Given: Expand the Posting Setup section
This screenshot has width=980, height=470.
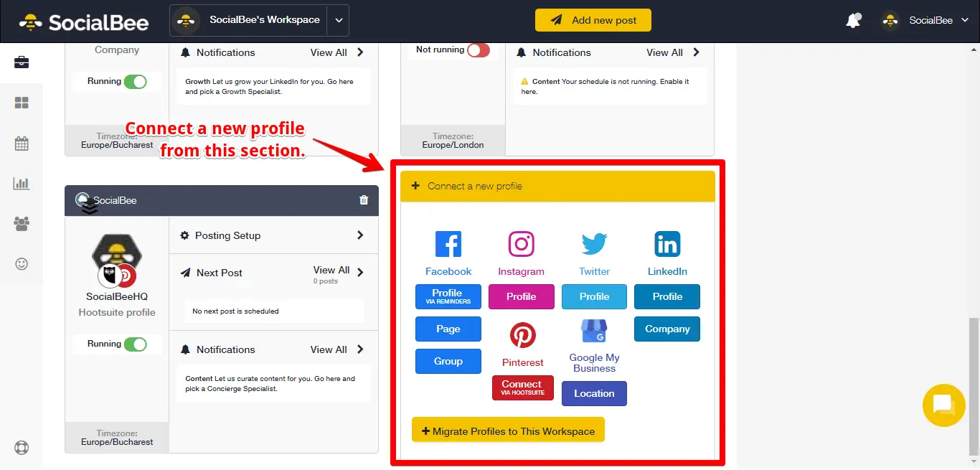Looking at the screenshot, I should 273,235.
